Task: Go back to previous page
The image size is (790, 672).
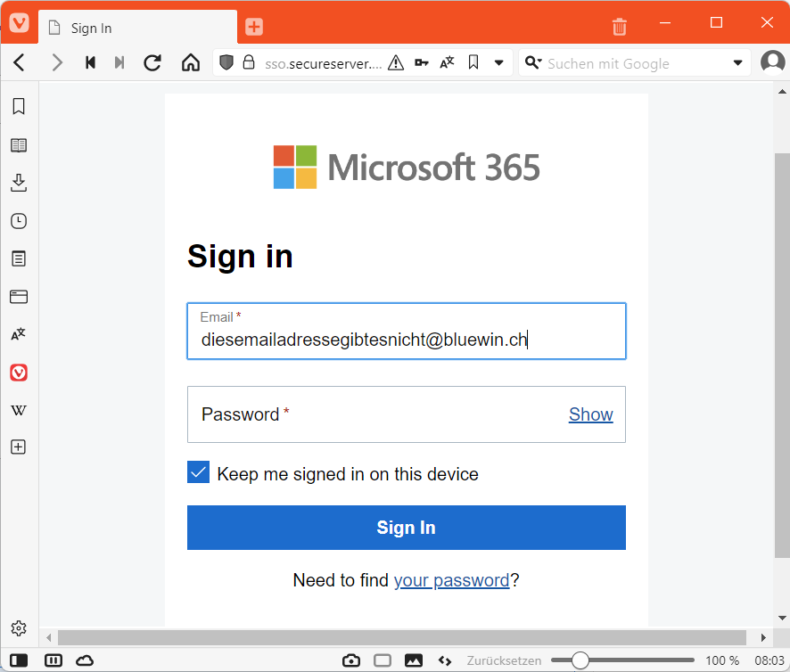Action: pyautogui.click(x=20, y=63)
